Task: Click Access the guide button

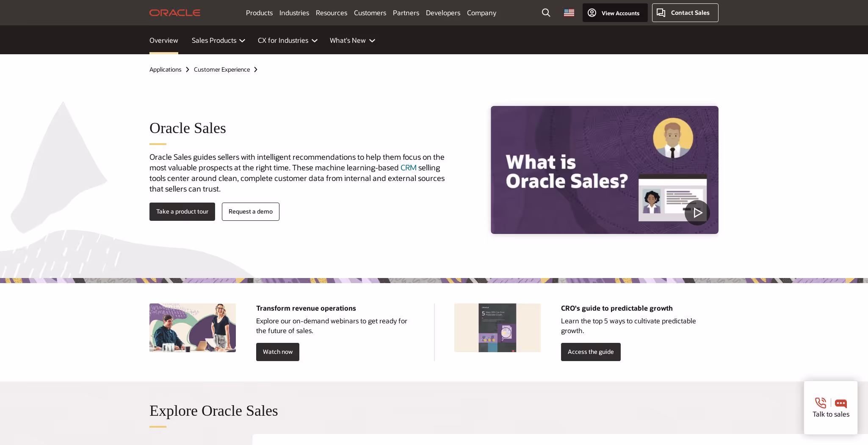Action: point(591,352)
